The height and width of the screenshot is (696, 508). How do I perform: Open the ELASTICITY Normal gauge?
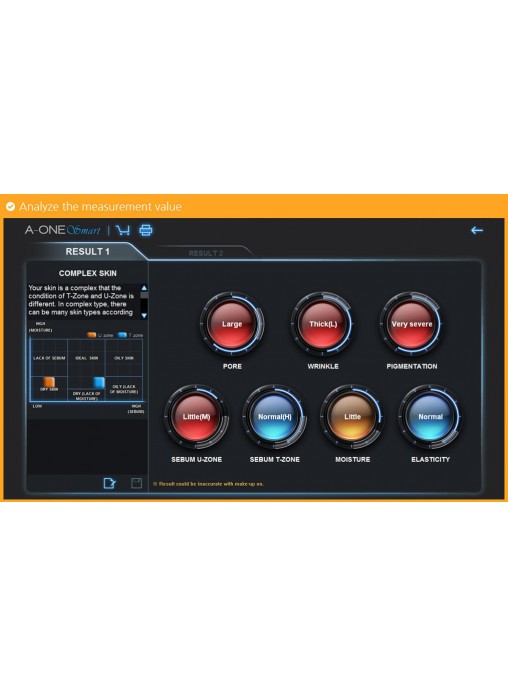pos(430,417)
